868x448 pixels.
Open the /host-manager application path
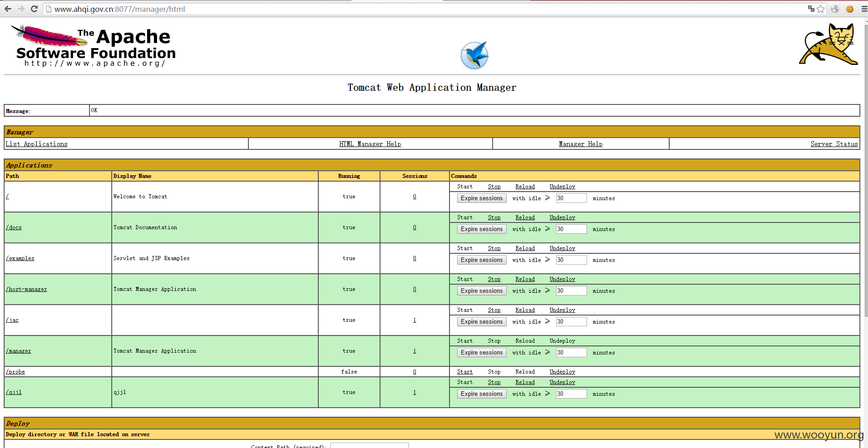click(26, 289)
